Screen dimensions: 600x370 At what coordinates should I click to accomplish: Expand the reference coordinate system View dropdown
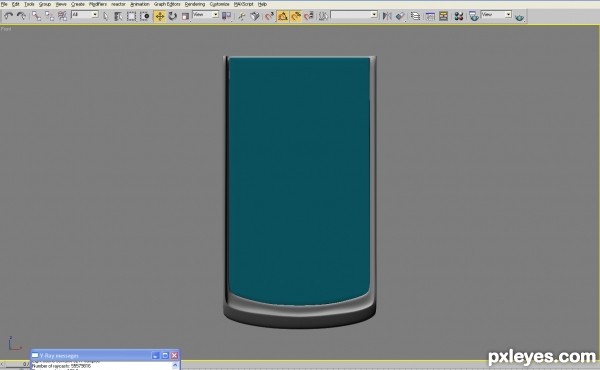coord(205,15)
